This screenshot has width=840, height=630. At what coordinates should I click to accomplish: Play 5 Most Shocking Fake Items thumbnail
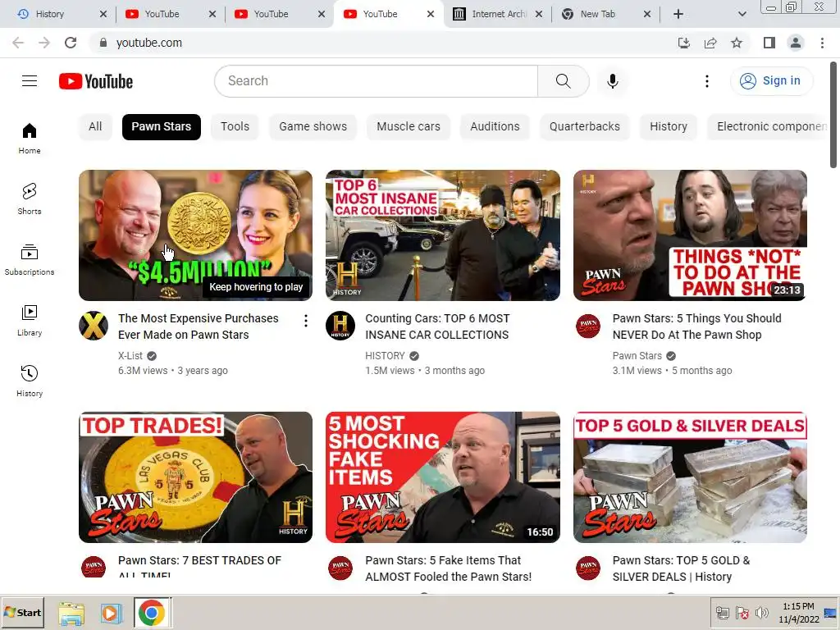[442, 477]
